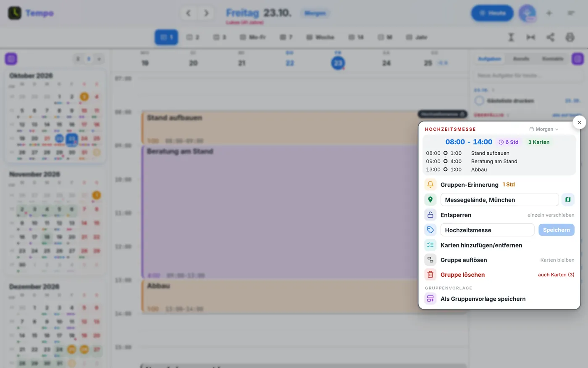Select day 20 in the week header
The image size is (588, 368).
click(x=193, y=63)
